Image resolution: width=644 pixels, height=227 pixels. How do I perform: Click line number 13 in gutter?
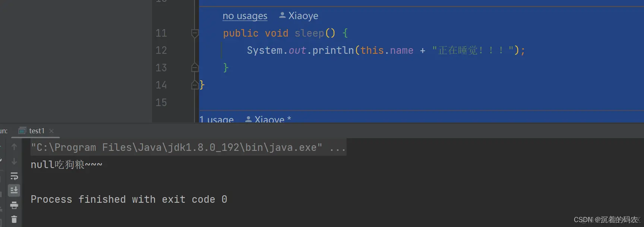click(x=161, y=68)
